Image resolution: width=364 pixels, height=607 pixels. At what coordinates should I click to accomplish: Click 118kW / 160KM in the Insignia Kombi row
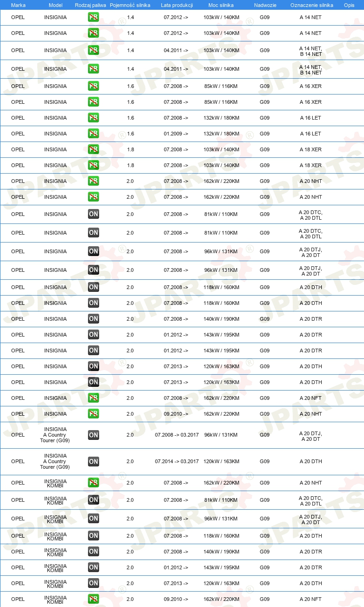pos(221,536)
